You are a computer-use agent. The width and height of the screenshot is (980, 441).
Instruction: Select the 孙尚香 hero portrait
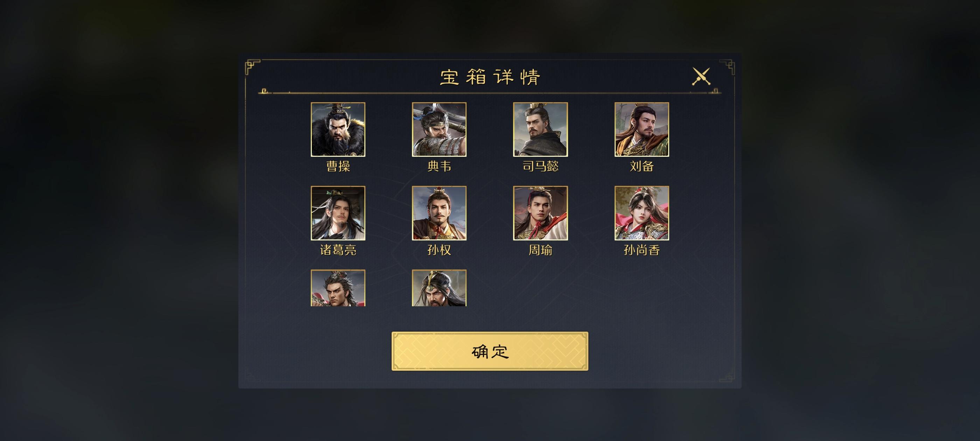pyautogui.click(x=642, y=213)
